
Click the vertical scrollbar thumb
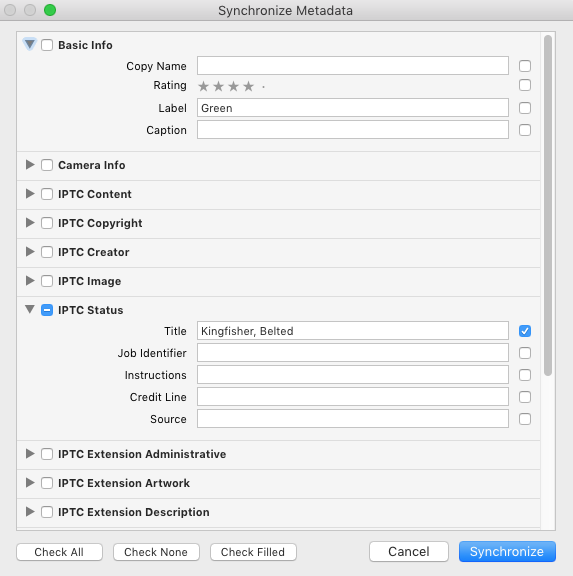(x=548, y=206)
